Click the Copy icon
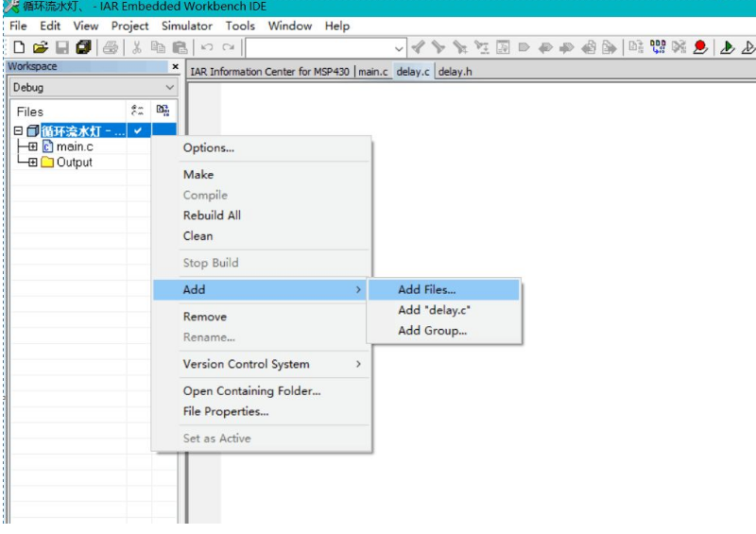The width and height of the screenshot is (756, 534). (158, 47)
